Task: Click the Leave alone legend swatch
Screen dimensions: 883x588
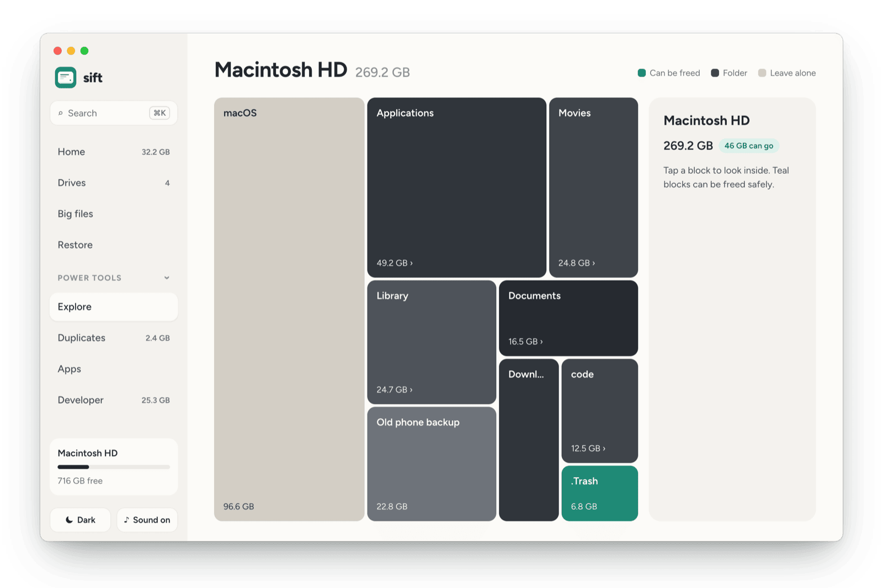Action: tap(762, 73)
